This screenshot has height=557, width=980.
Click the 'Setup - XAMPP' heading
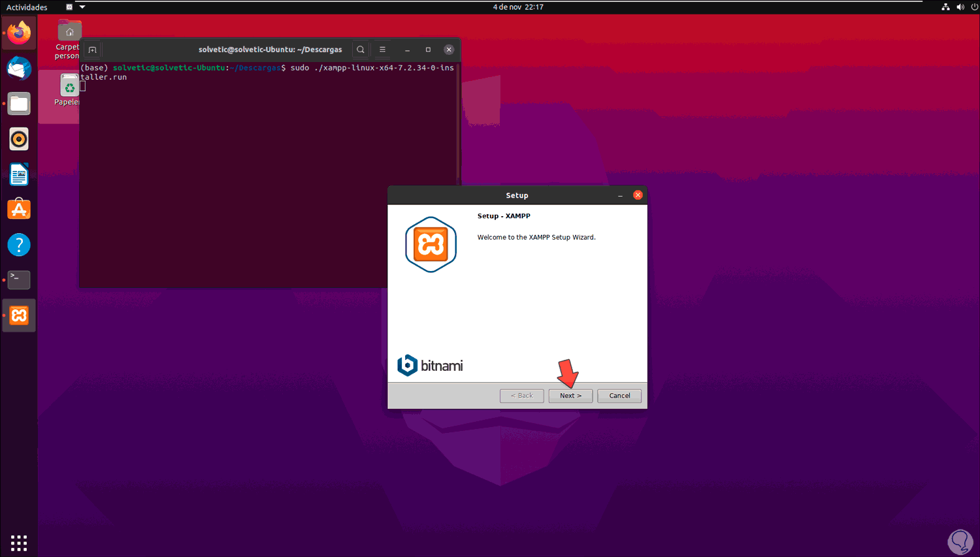point(504,216)
